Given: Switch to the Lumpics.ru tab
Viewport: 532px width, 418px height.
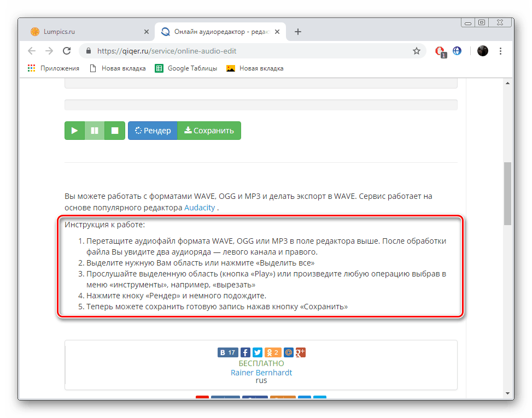Looking at the screenshot, I should pyautogui.click(x=82, y=32).
